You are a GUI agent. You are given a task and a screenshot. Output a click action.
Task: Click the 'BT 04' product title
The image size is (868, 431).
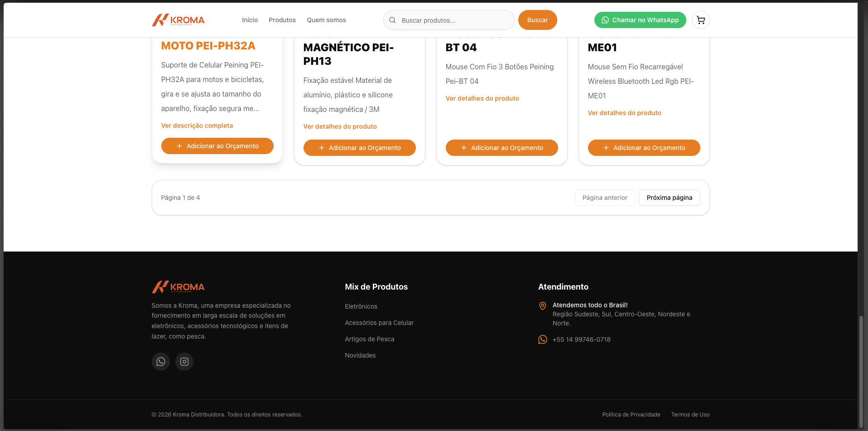[x=461, y=48]
